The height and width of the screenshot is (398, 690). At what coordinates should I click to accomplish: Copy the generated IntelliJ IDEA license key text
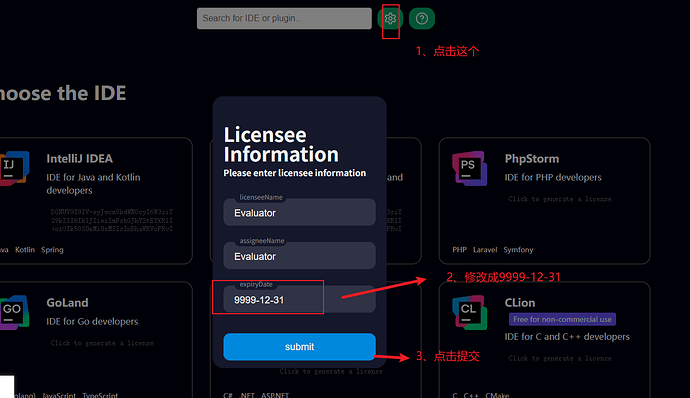112,220
